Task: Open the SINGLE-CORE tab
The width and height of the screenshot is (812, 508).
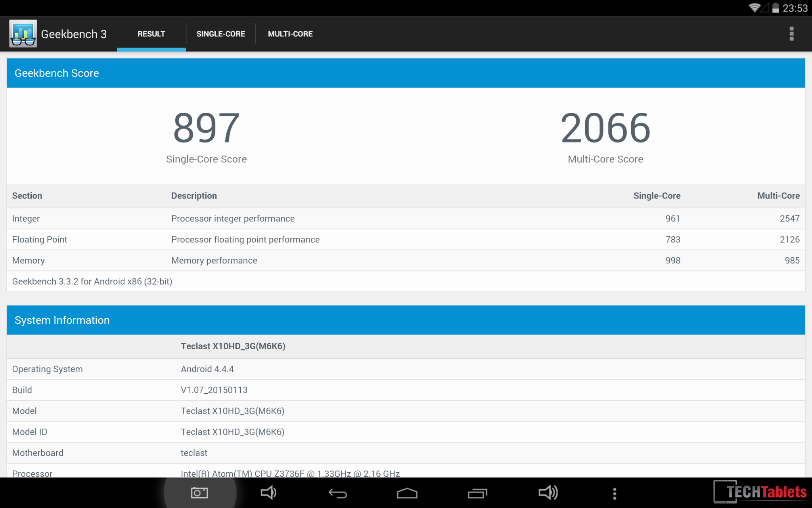Action: pyautogui.click(x=221, y=34)
